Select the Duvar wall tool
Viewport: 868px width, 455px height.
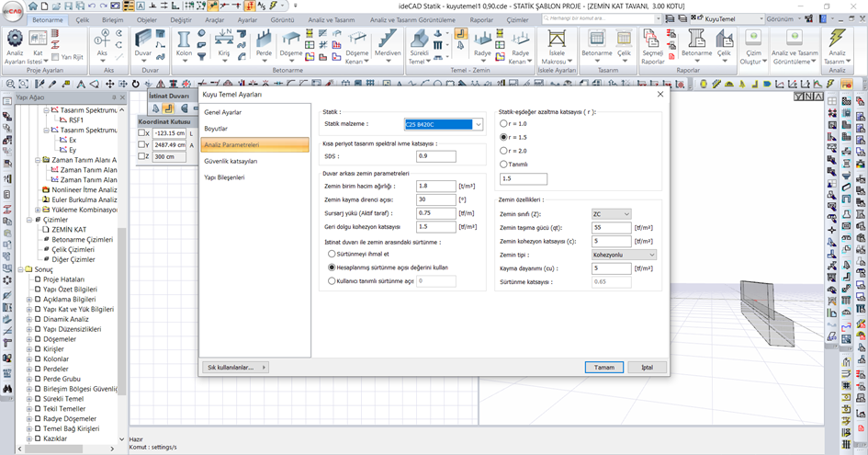[x=142, y=44]
